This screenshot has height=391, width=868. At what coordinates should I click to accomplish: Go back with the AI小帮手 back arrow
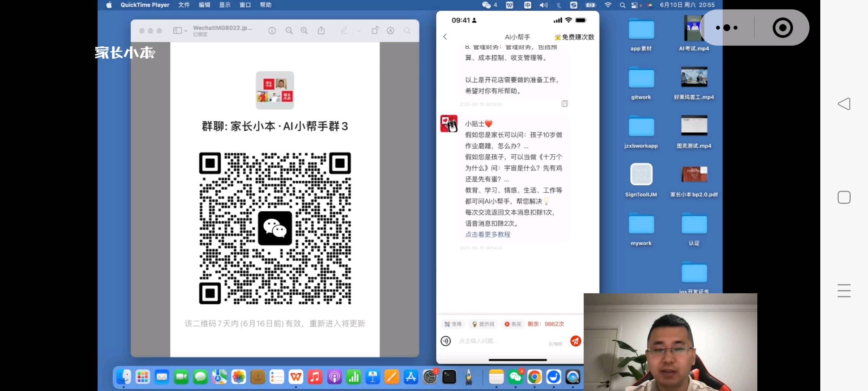tap(445, 37)
